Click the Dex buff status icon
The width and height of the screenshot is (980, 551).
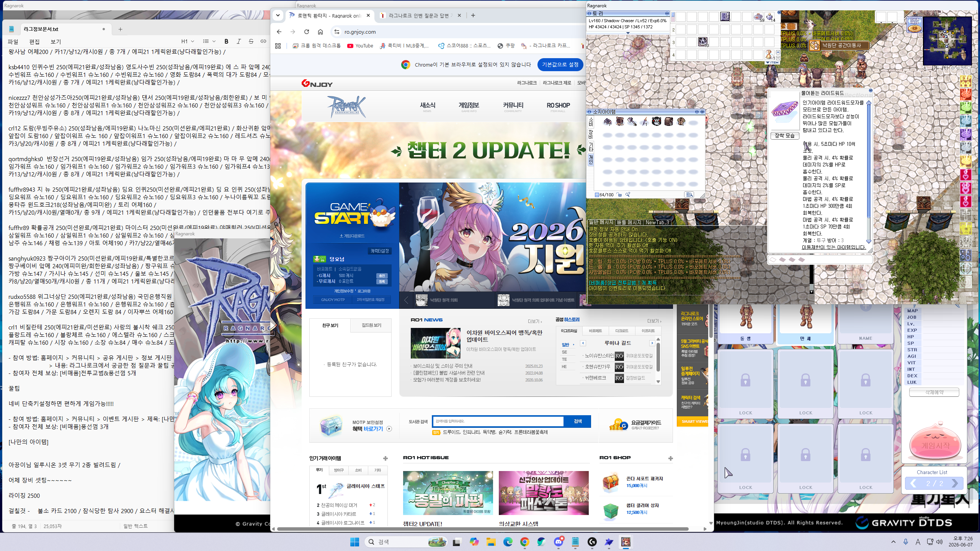point(965,134)
